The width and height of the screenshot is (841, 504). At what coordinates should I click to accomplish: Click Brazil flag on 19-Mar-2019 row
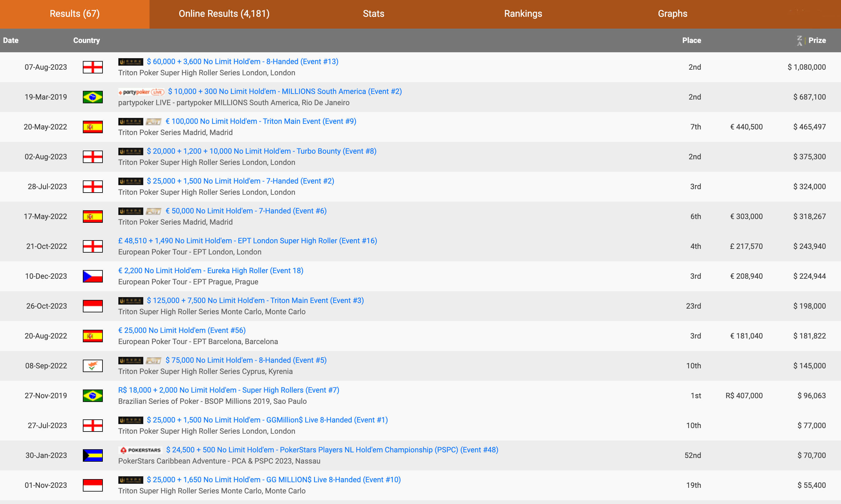[x=93, y=97]
